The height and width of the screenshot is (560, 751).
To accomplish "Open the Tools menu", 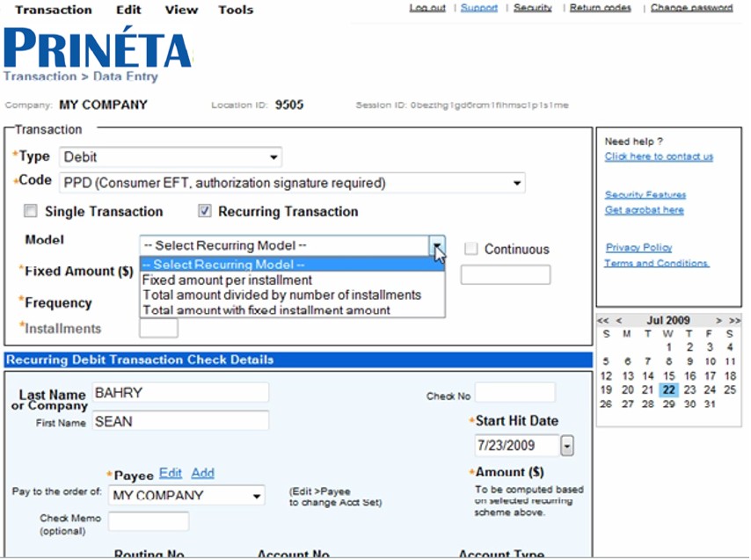I will 236,10.
